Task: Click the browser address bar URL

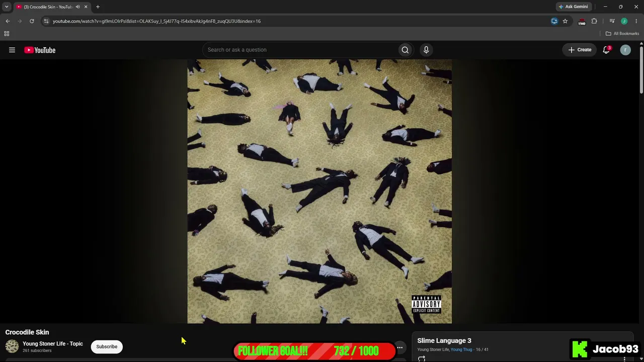Action: [156, 21]
